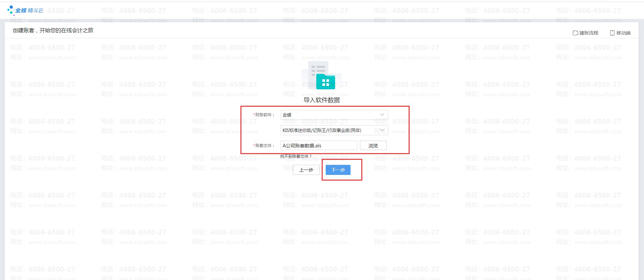644x280 pixels.
Task: Click the 账套文件 field label
Action: coord(264,145)
